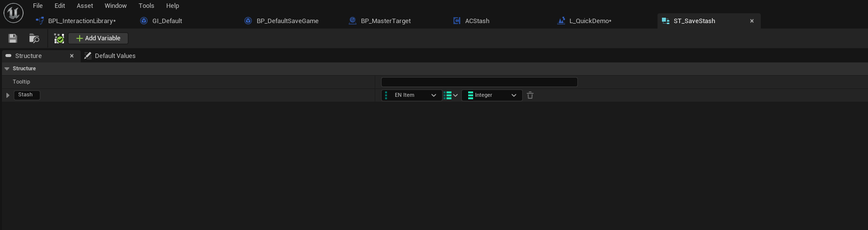Select the Stash variable name field

(x=27, y=95)
